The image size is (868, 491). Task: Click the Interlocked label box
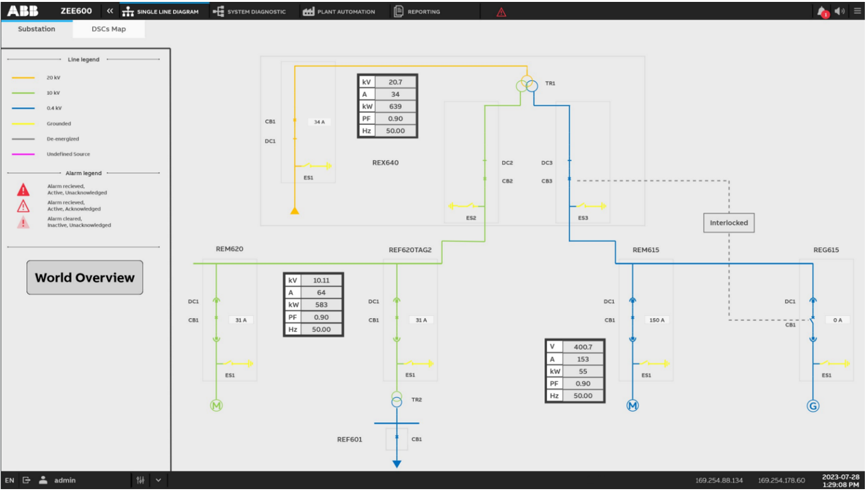pyautogui.click(x=729, y=222)
